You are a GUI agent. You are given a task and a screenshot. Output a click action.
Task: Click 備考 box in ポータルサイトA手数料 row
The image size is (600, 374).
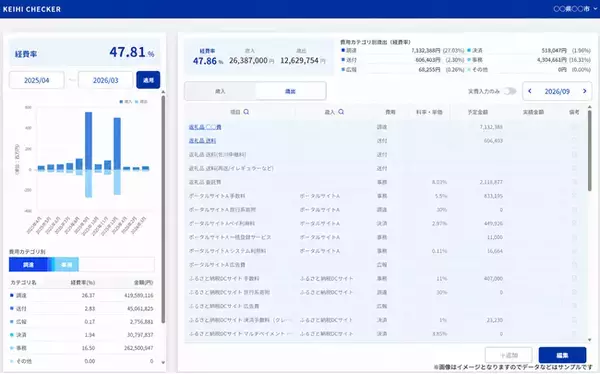click(x=574, y=196)
